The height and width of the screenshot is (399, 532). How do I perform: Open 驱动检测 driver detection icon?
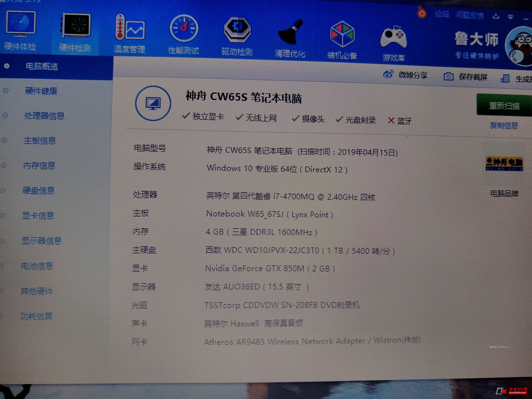pyautogui.click(x=237, y=30)
